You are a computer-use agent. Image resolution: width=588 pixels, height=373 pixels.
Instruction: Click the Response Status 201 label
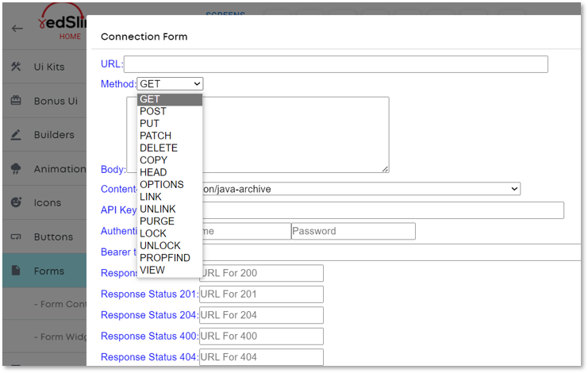pyautogui.click(x=150, y=294)
